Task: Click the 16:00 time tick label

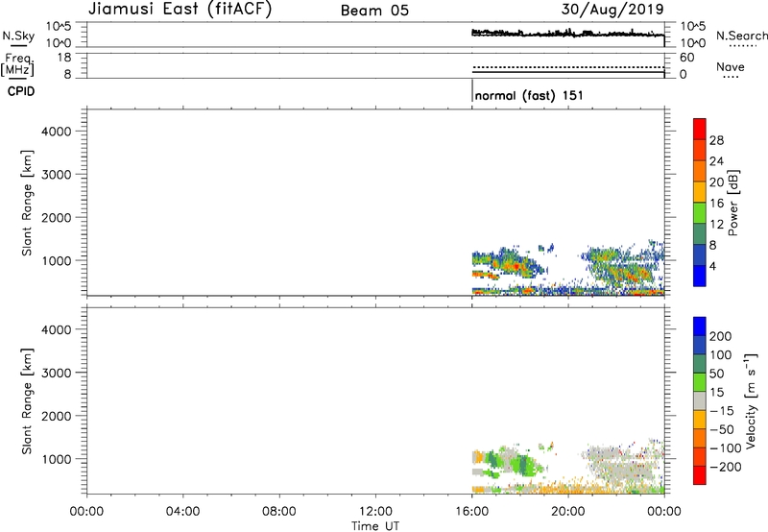Action: 471,512
